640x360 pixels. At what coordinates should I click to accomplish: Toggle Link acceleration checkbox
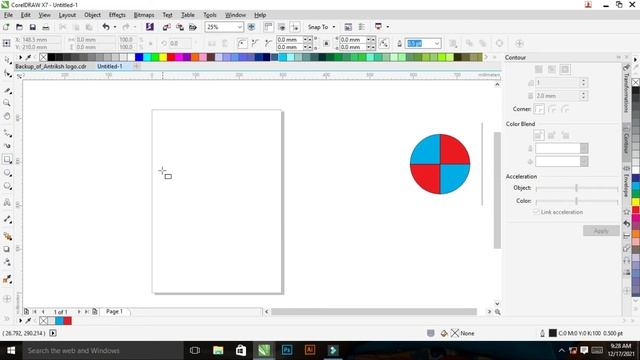[536, 212]
